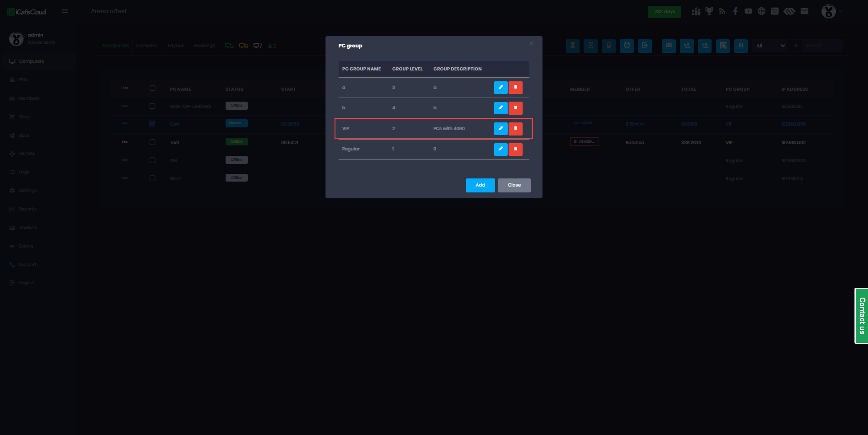
Task: Edit PC group 'a' via pencil icon
Action: tap(500, 88)
